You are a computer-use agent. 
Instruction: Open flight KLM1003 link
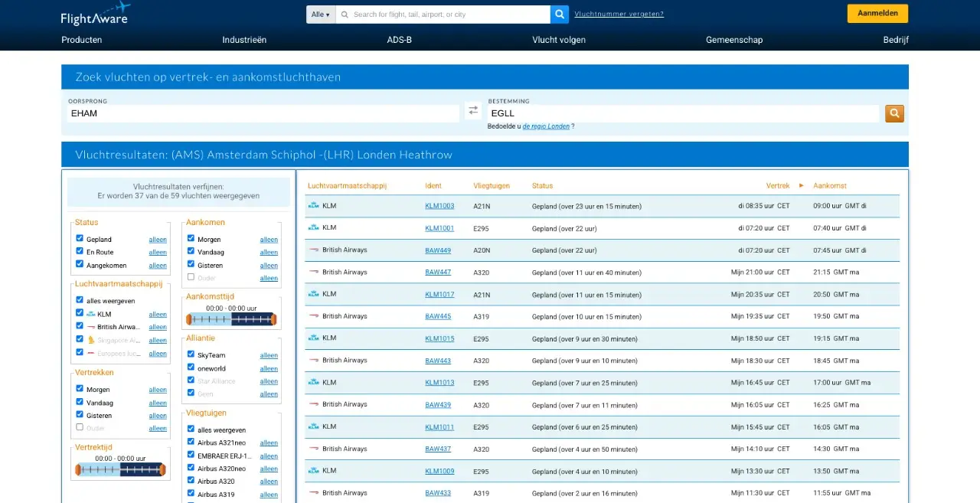point(439,206)
